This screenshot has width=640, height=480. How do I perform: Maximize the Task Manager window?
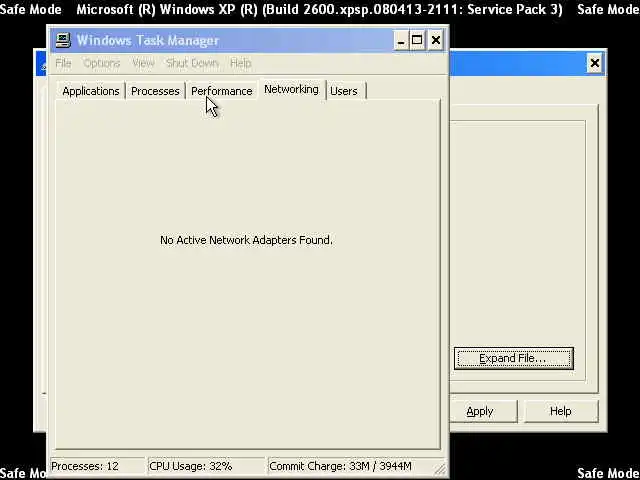click(x=417, y=40)
